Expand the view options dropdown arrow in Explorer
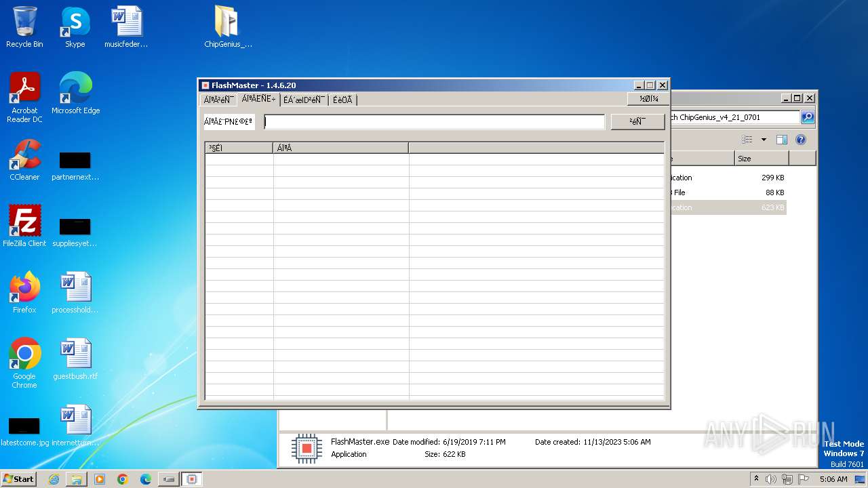Screen dimensions: 868x488 click(x=764, y=140)
